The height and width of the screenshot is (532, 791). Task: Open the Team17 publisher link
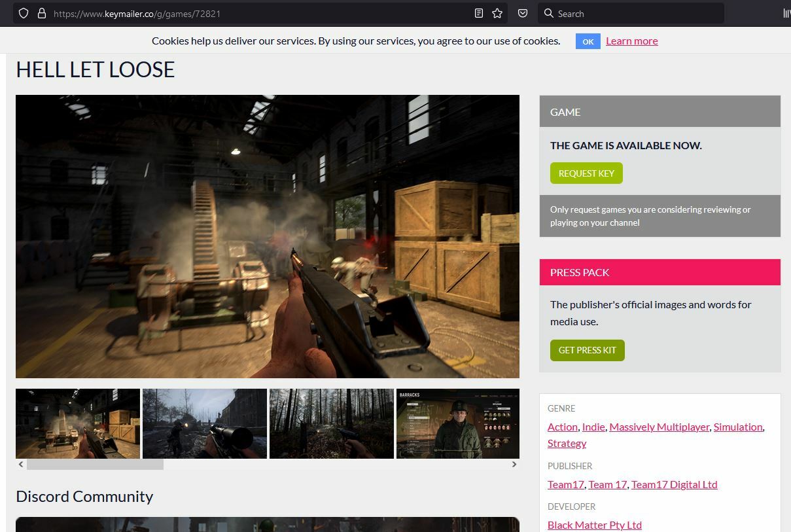(565, 484)
